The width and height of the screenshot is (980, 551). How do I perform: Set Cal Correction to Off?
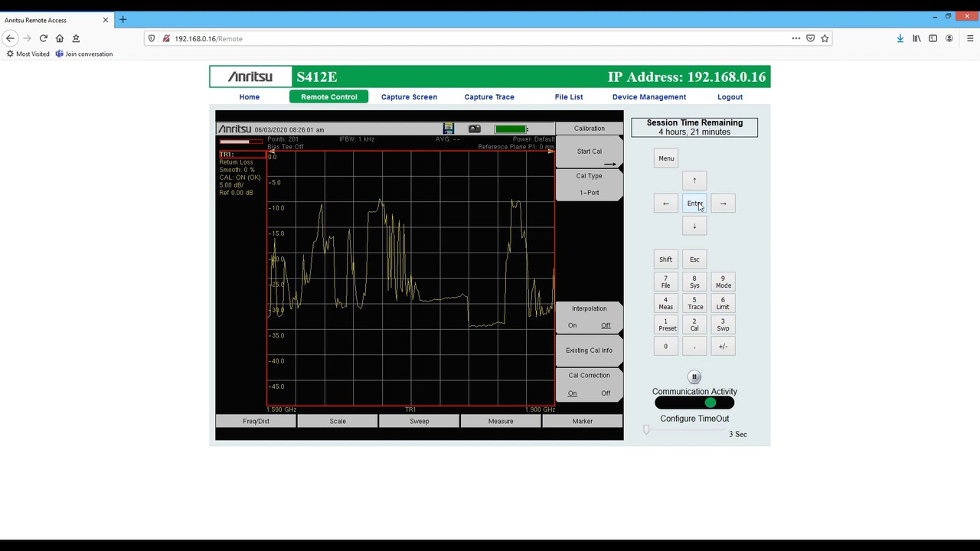[x=606, y=393]
